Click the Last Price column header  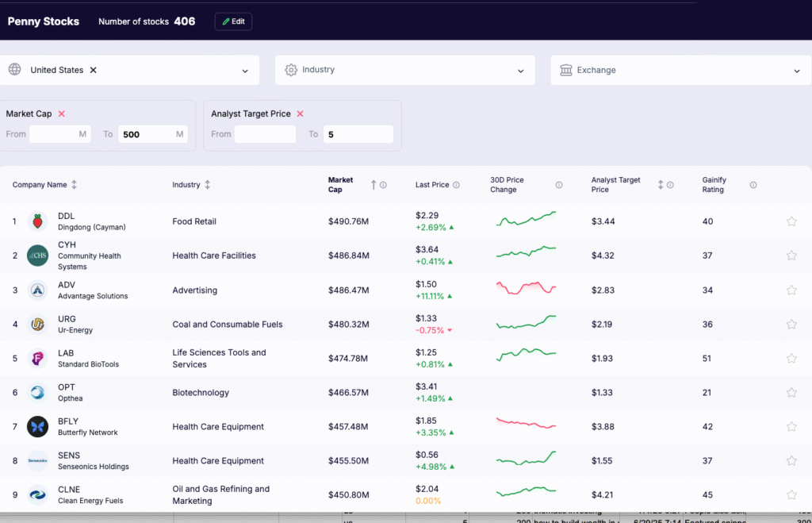[432, 185]
